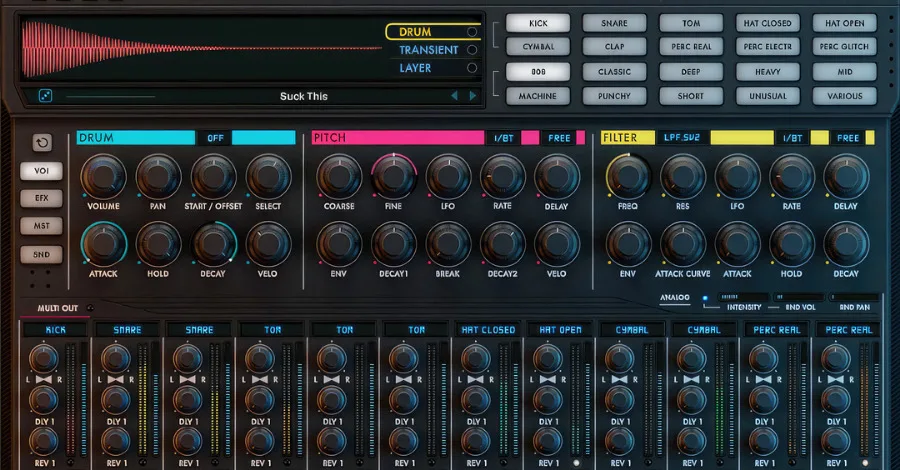The image size is (900, 470).
Task: Click the START / OFFSET knob
Action: (213, 176)
